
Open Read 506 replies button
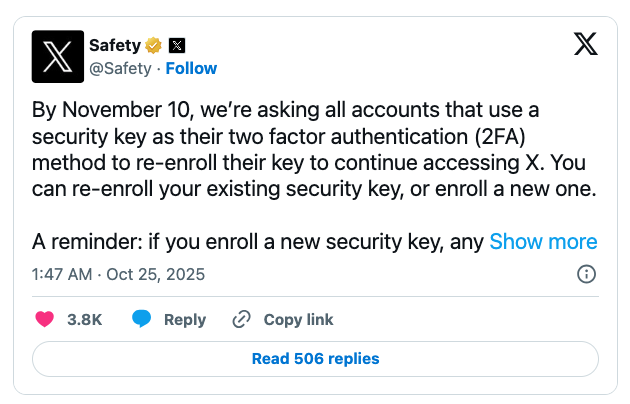(315, 358)
